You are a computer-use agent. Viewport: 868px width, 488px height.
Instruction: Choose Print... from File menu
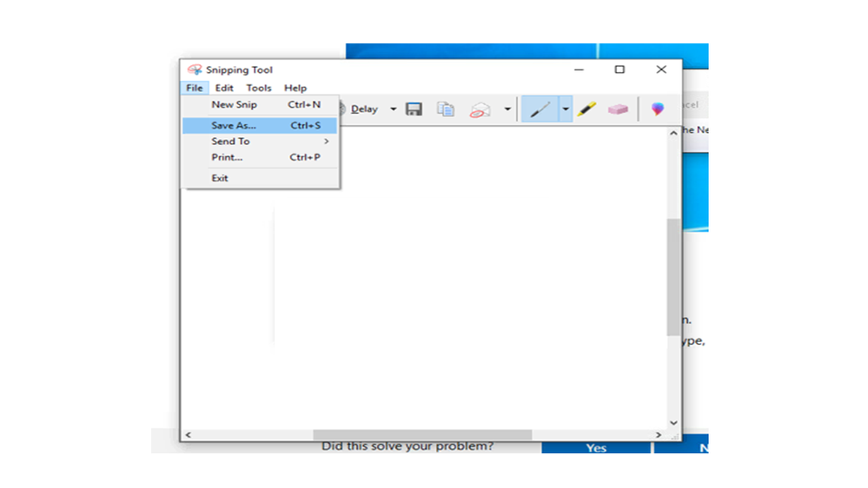pyautogui.click(x=260, y=158)
